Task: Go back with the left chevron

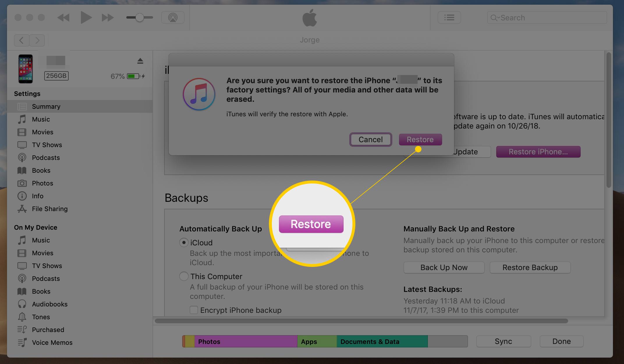Action: [22, 40]
